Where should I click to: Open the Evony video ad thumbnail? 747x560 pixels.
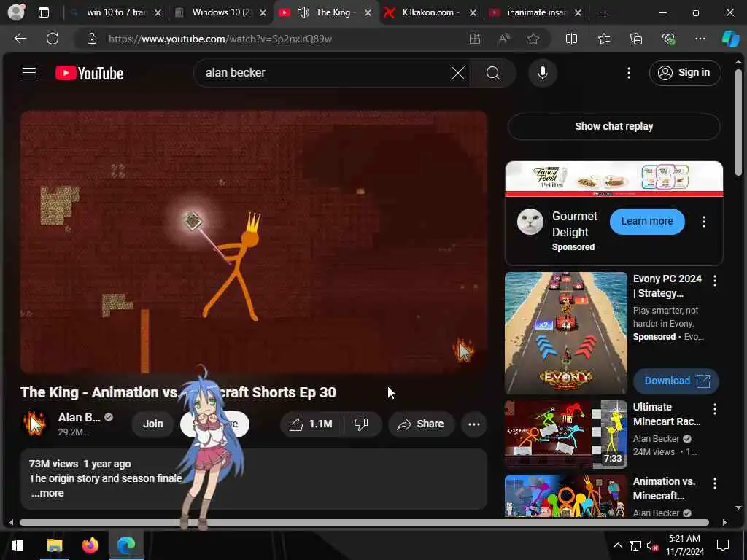click(566, 332)
